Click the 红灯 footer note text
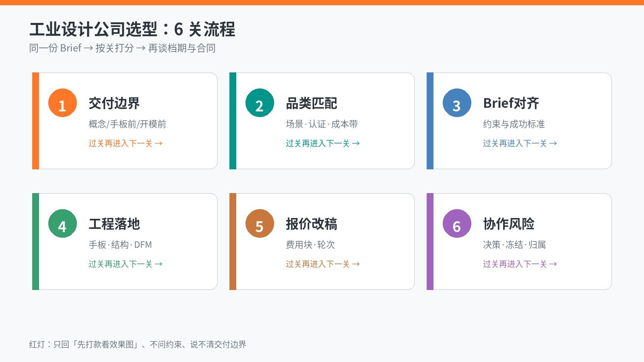Screen dimensions: 644x362 [138, 344]
